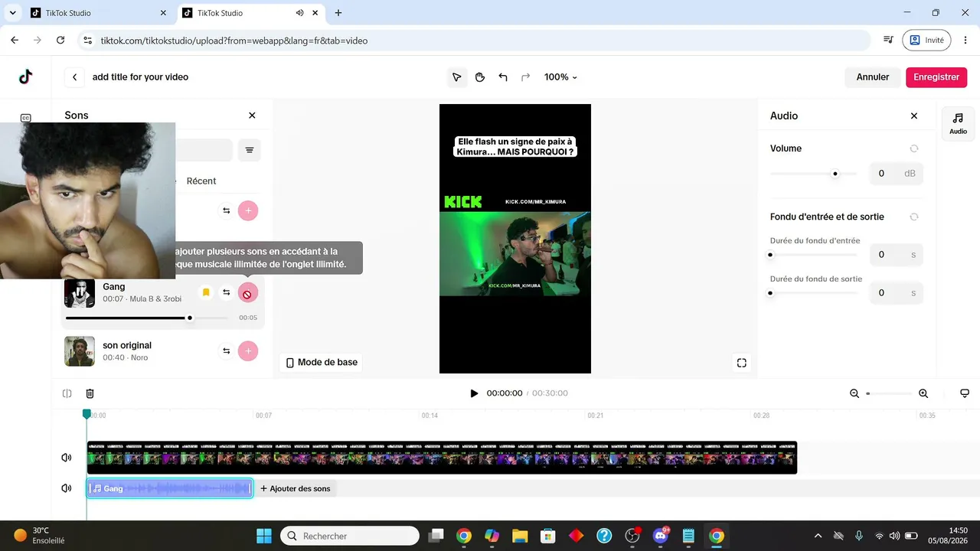Focus the Volume dB input field
Screen dimensions: 980x551
pos(897,174)
